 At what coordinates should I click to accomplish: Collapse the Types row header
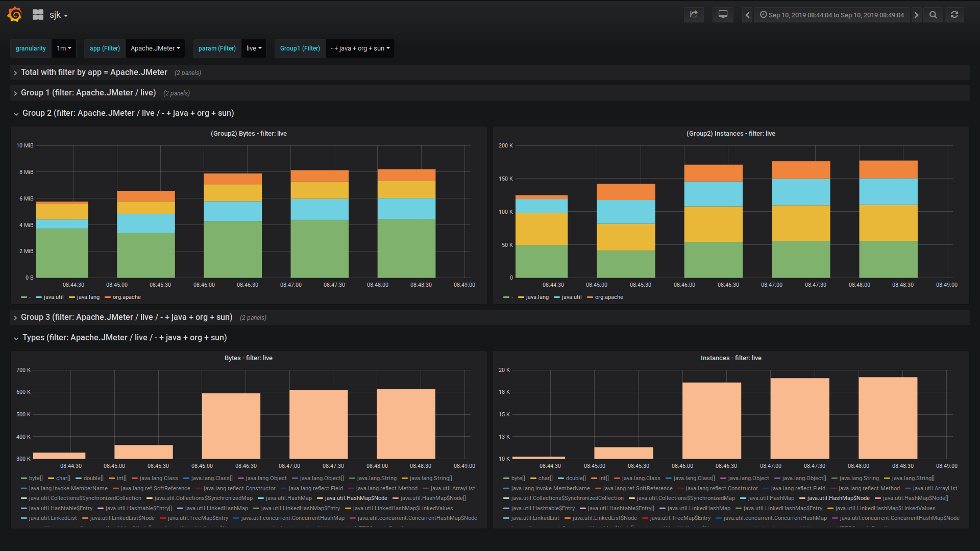pos(124,338)
